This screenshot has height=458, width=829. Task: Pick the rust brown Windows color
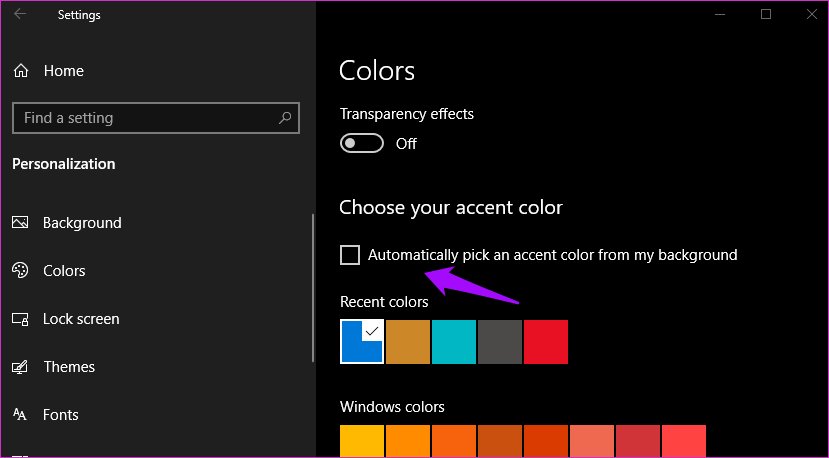tap(500, 441)
